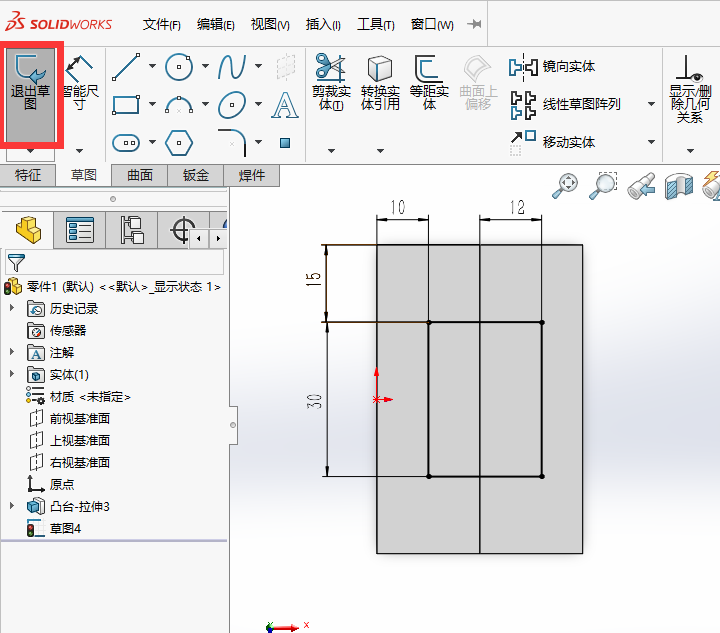Expand the 凸台-拉伸3 feature node
720x633 pixels.
pyautogui.click(x=12, y=506)
